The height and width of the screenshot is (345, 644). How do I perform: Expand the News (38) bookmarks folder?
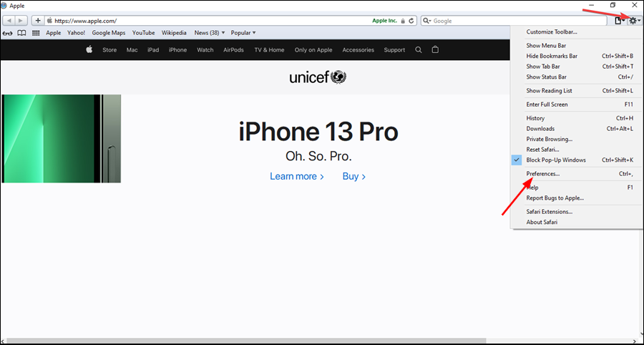click(x=210, y=33)
